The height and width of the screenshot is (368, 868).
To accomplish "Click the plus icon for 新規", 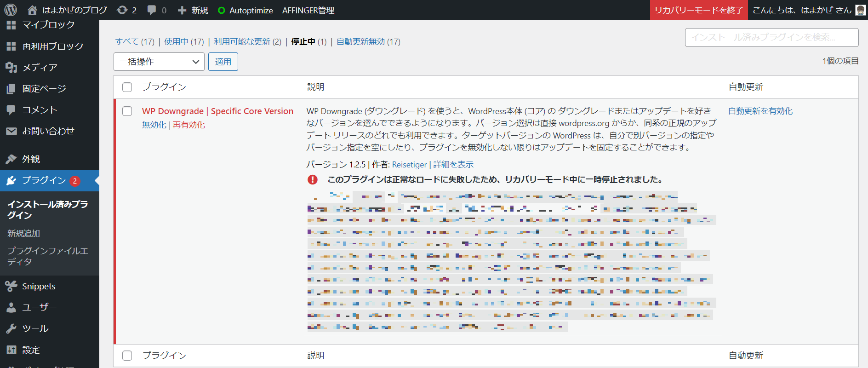I will tap(182, 10).
